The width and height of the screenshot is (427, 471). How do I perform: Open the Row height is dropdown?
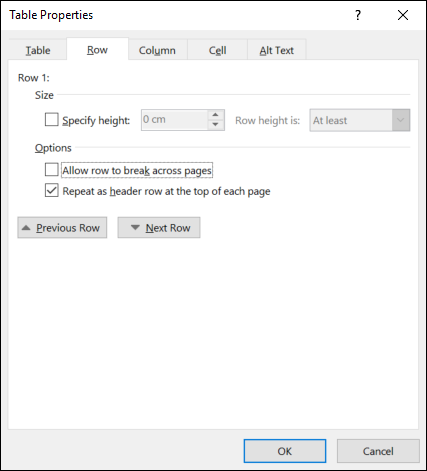pos(360,120)
